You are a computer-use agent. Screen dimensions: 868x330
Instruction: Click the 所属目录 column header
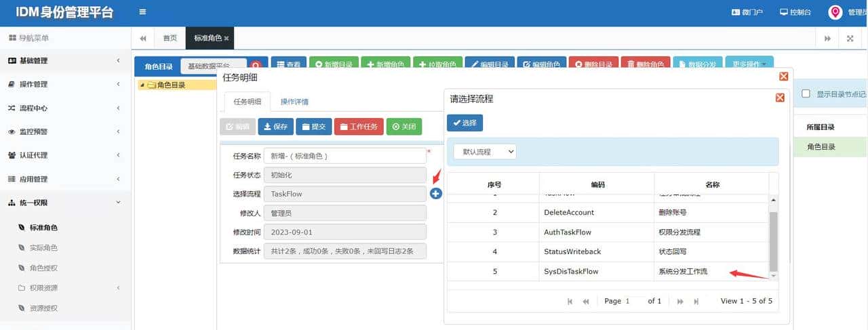click(x=820, y=127)
